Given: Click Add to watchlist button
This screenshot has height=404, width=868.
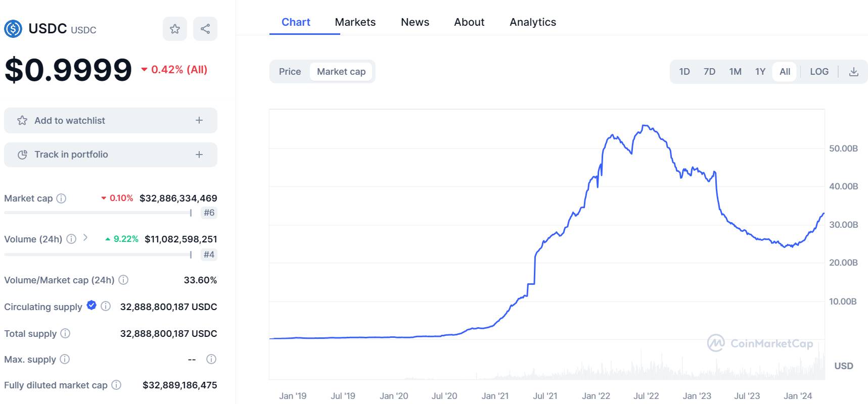Looking at the screenshot, I should coord(111,120).
